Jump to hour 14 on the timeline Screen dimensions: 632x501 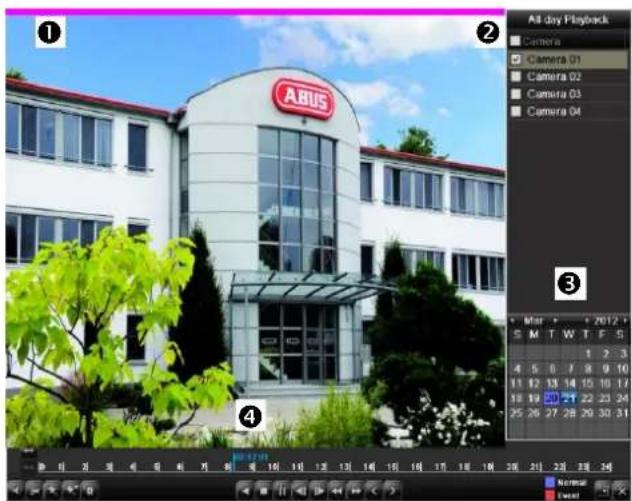(x=369, y=467)
